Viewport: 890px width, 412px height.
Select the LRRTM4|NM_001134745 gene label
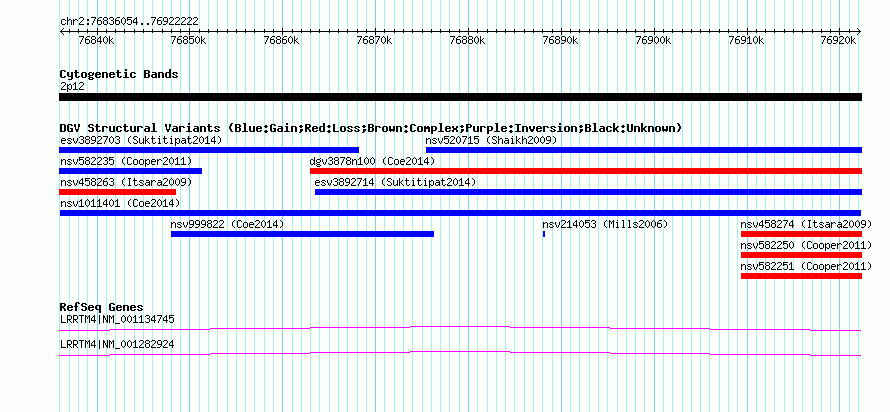coord(117,319)
